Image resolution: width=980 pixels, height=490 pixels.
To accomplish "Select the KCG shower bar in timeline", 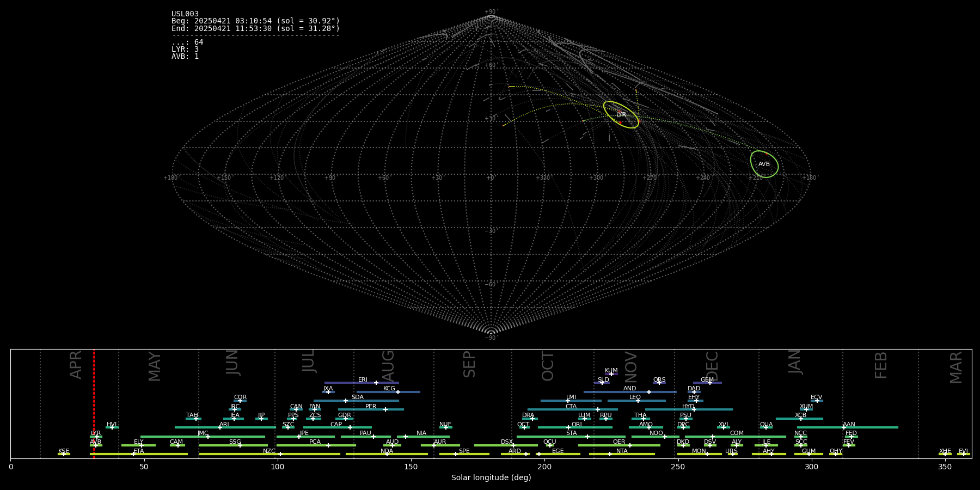I will click(x=388, y=392).
